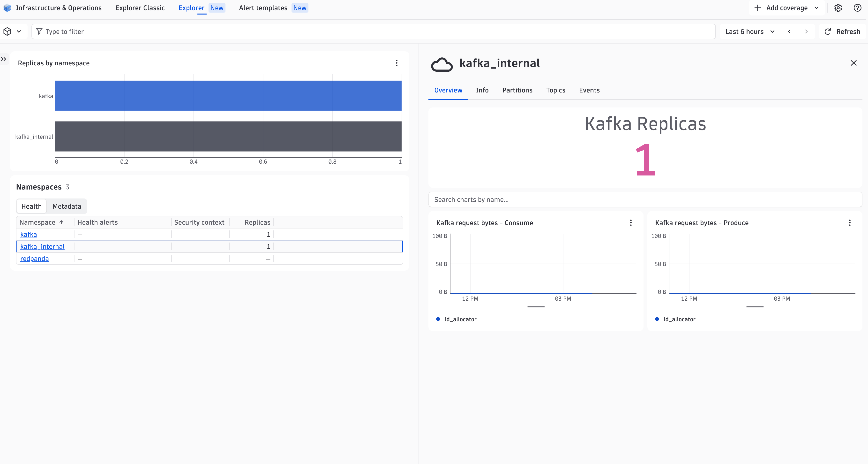Click the Infrastructure & Operations app logo
Screen dimensions: 868x464
[7, 8]
